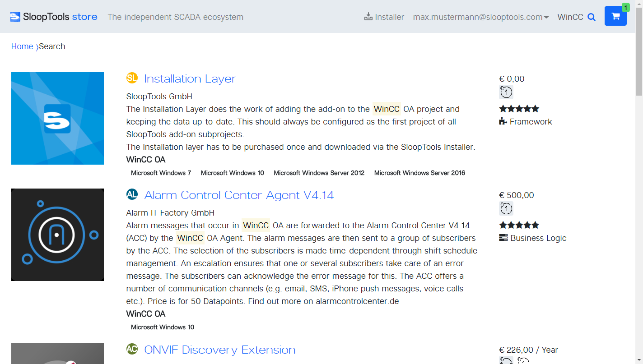Viewport: 643px width, 364px height.
Task: Click the search magnifier icon
Action: coord(592,17)
